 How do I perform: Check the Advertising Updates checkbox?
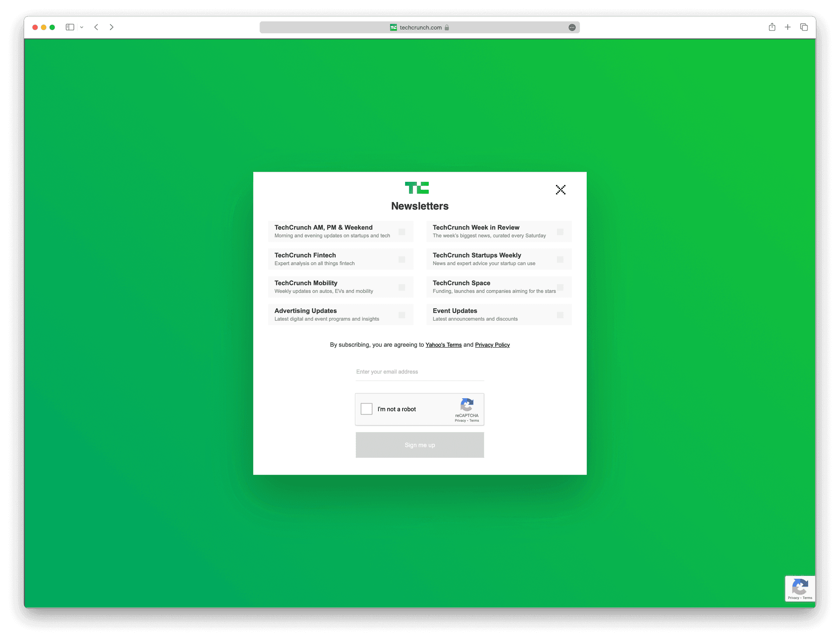pyautogui.click(x=402, y=315)
